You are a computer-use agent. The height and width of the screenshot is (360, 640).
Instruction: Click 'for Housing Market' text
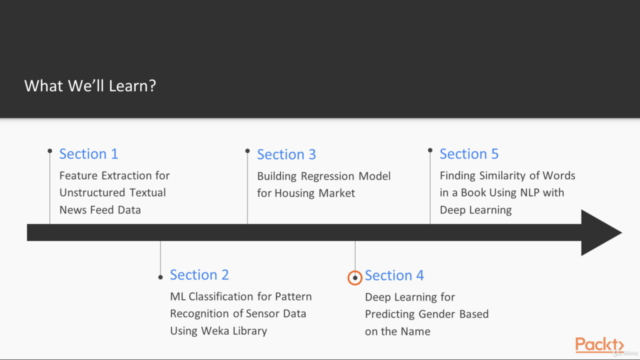click(306, 193)
